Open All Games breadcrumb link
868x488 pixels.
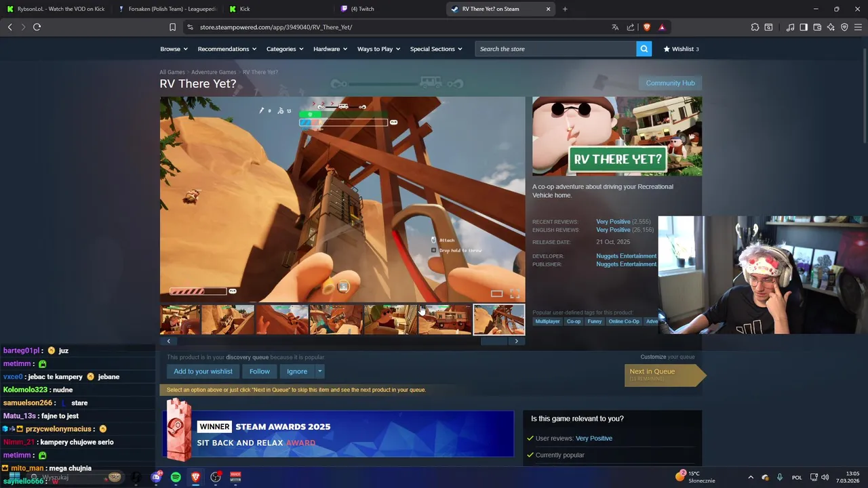click(172, 72)
